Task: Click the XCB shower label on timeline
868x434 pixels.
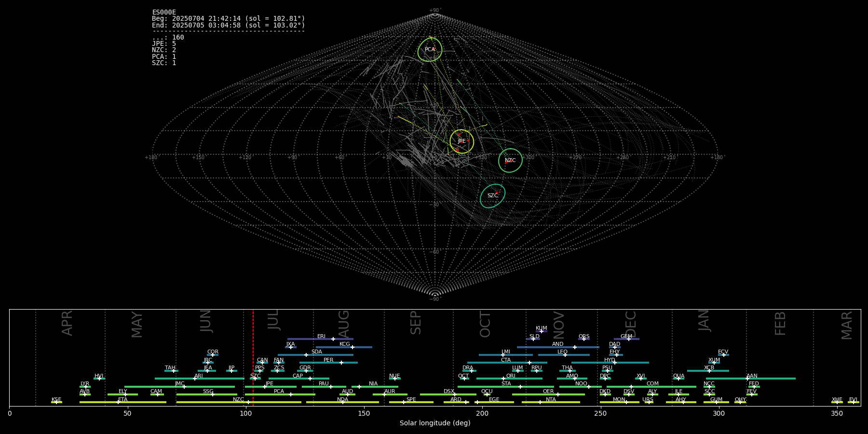Action: [709, 368]
